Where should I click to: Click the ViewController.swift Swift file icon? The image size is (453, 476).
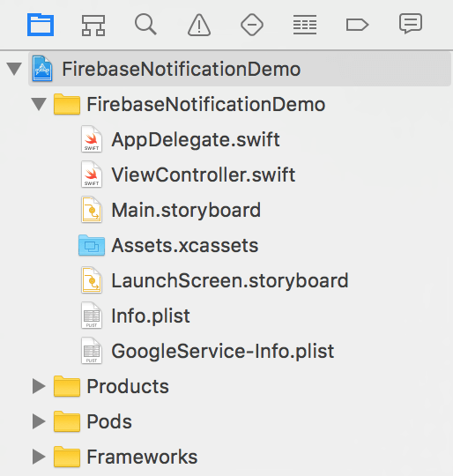coord(92,175)
